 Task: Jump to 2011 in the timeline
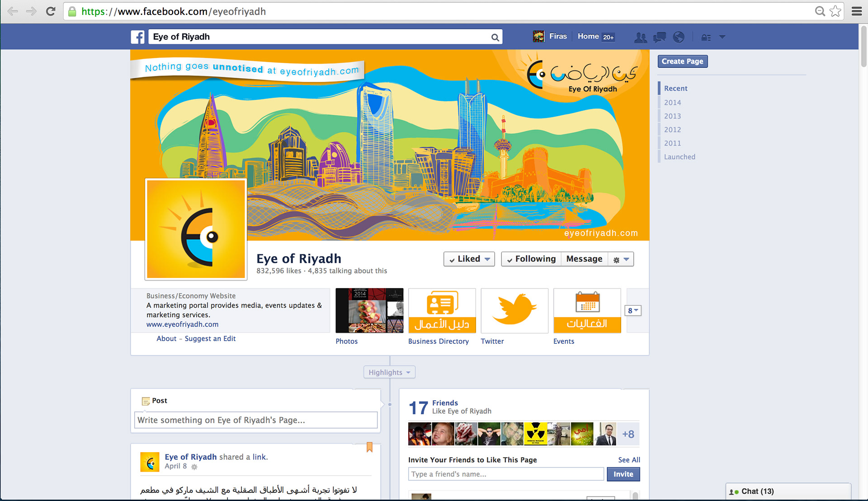[x=672, y=143]
